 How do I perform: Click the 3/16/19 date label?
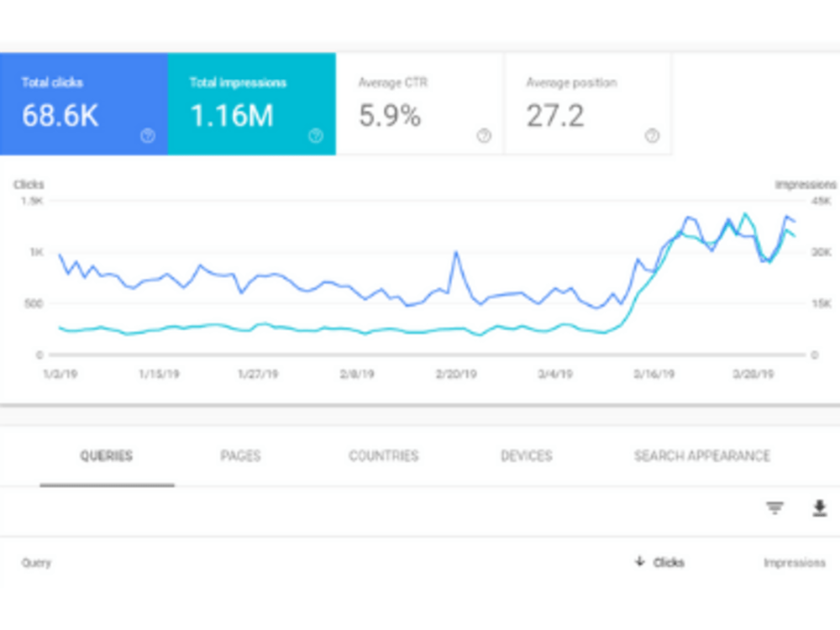click(654, 374)
